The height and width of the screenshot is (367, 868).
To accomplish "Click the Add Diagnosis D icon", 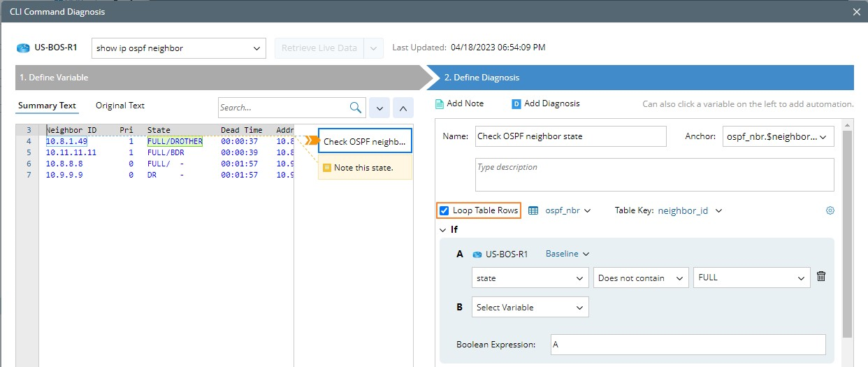I will (516, 103).
